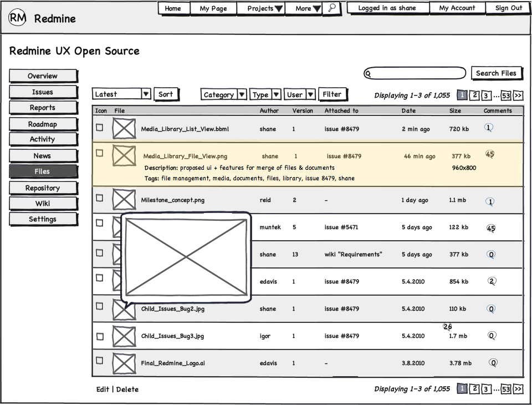
Task: Go to next page using top >> icon
Action: [x=518, y=95]
